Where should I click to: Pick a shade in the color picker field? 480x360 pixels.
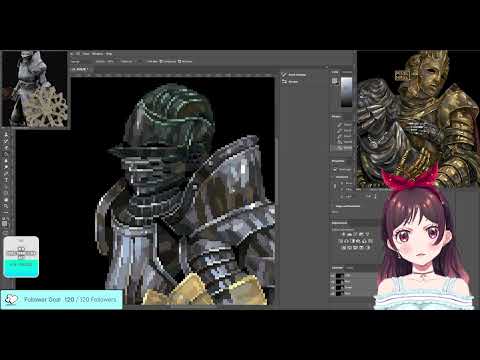(x=347, y=92)
